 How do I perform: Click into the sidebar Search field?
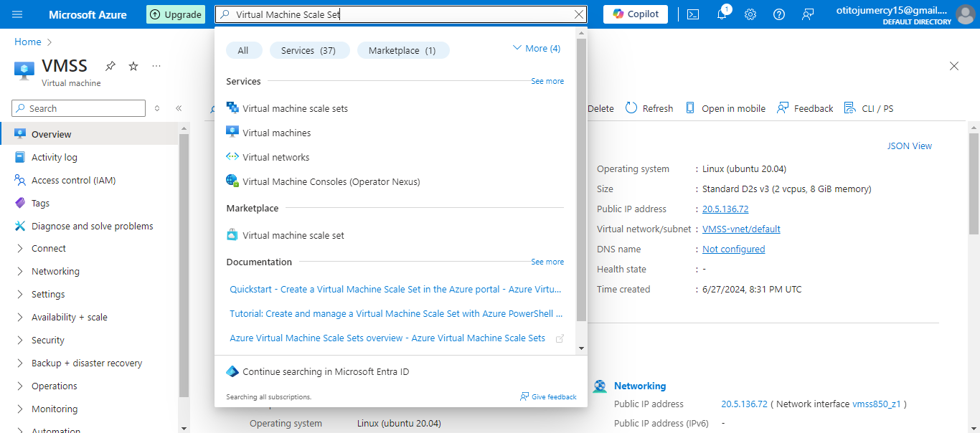(79, 108)
